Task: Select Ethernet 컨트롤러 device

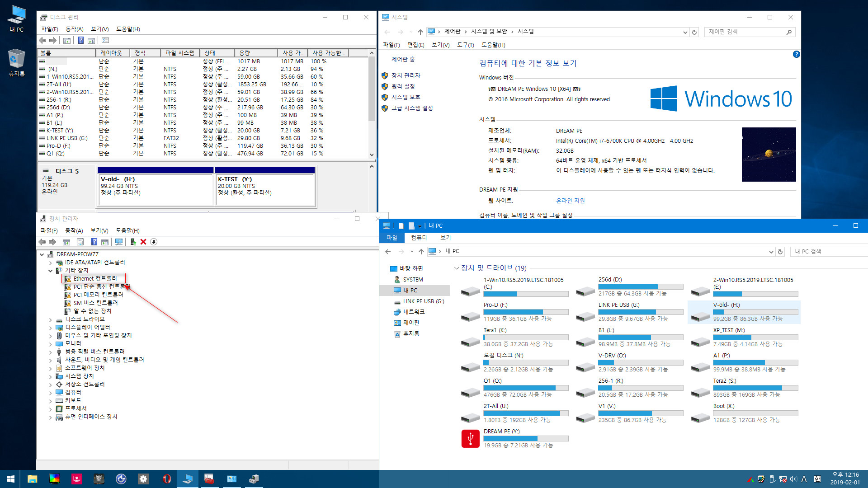Action: pos(94,279)
